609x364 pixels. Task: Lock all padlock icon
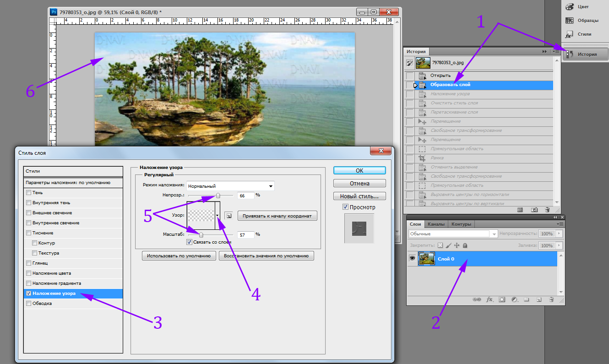point(465,245)
